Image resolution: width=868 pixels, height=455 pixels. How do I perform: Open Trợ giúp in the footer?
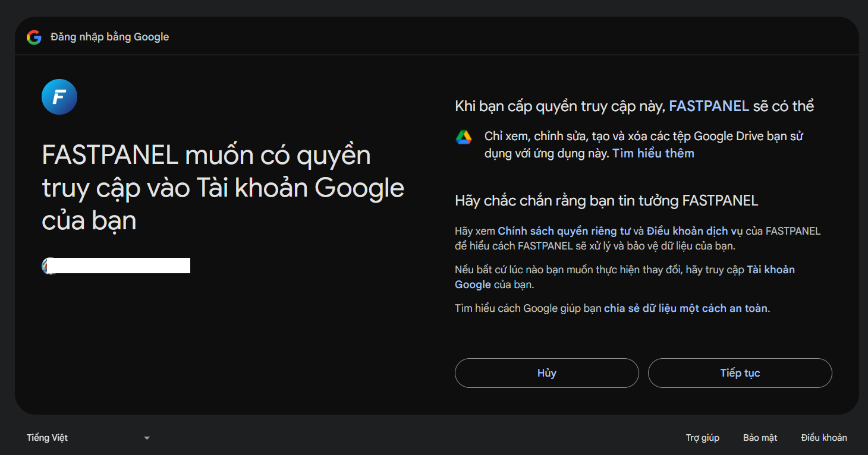(702, 438)
